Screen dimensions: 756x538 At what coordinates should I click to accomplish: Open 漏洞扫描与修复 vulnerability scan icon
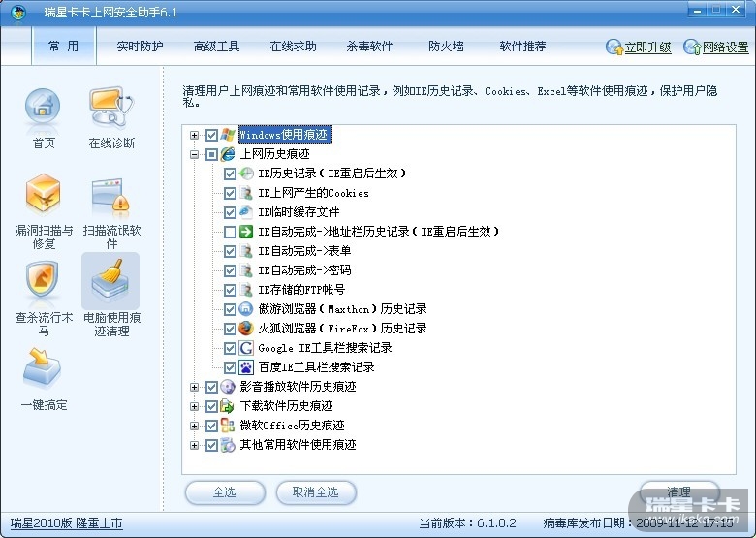(x=43, y=195)
